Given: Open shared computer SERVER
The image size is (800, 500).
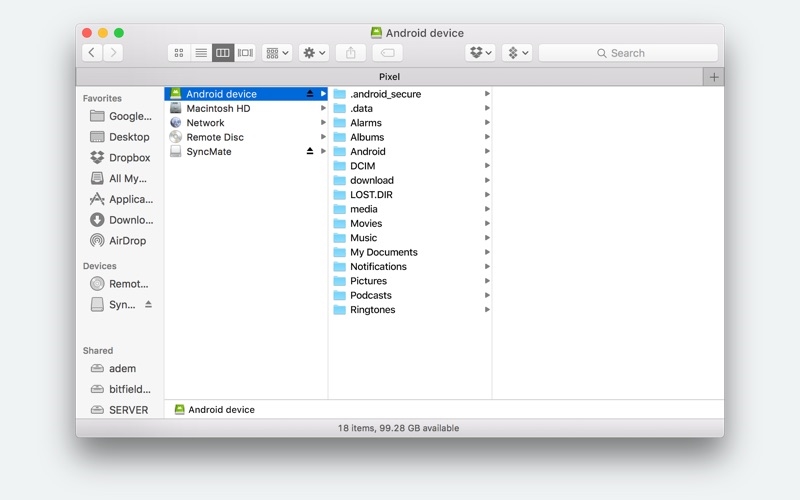Looking at the screenshot, I should pyautogui.click(x=119, y=410).
